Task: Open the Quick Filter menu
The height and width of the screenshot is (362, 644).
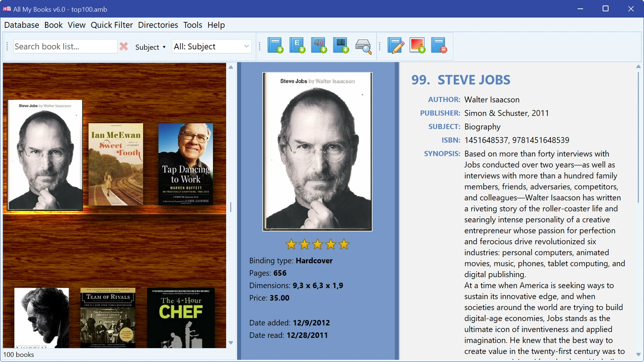Action: (x=112, y=25)
